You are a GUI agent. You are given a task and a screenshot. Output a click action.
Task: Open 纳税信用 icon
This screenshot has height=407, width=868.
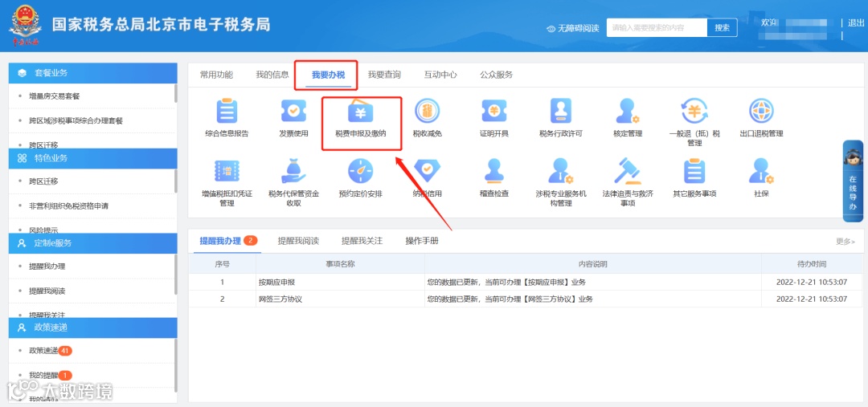coord(428,171)
